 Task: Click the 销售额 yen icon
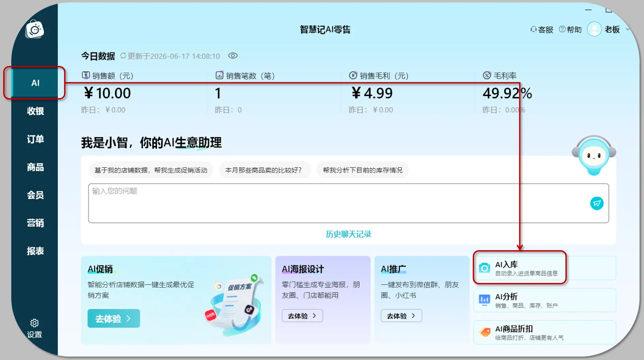86,75
